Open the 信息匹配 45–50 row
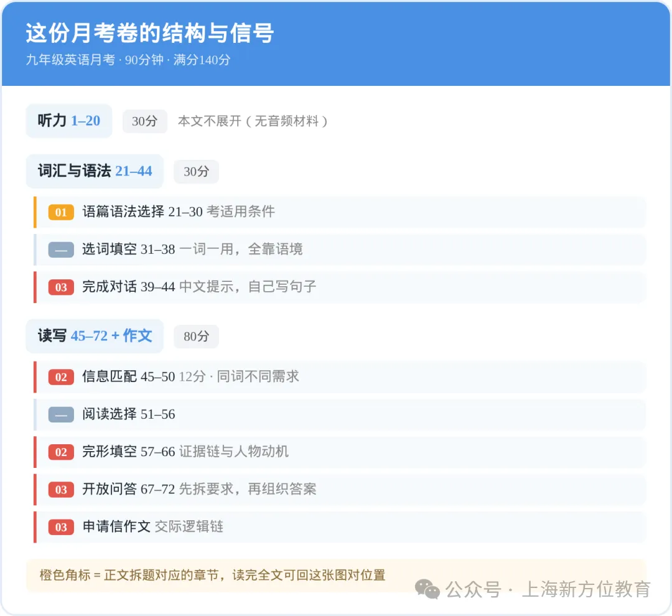Screen dimensions: 672x616 [x=340, y=377]
